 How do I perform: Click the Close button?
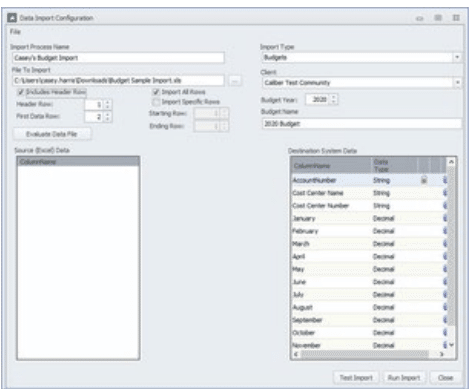point(445,377)
